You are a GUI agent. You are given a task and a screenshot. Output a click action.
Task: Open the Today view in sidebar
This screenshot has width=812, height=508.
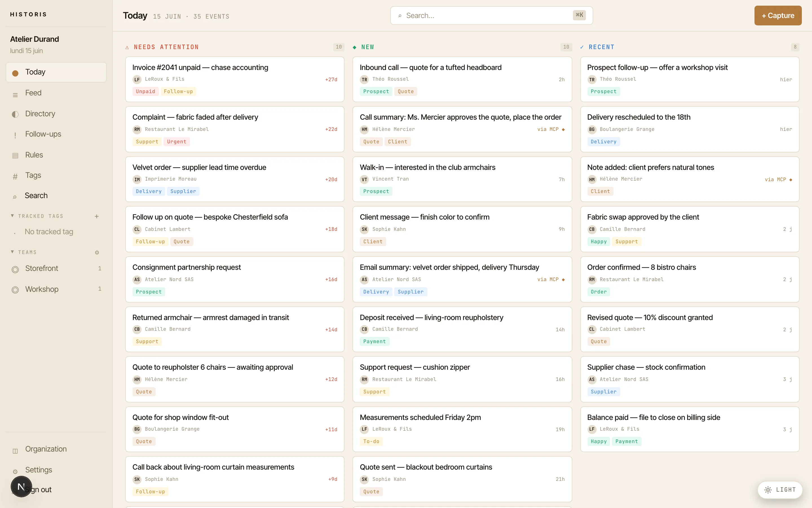[x=56, y=72]
